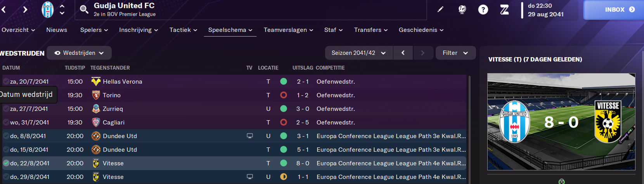Click the Gudja United club badge icon
Viewport: 644px width, 184px height.
point(47,10)
